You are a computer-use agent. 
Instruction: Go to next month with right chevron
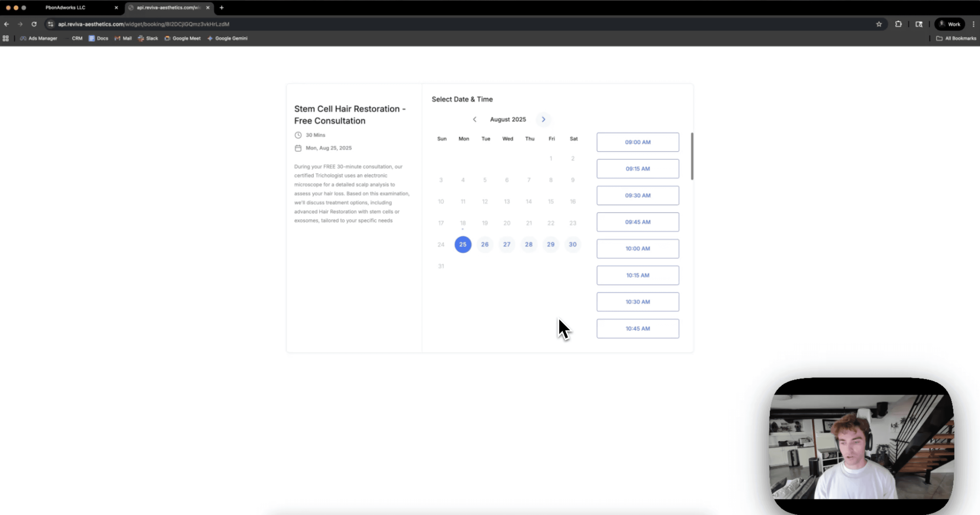pos(543,119)
